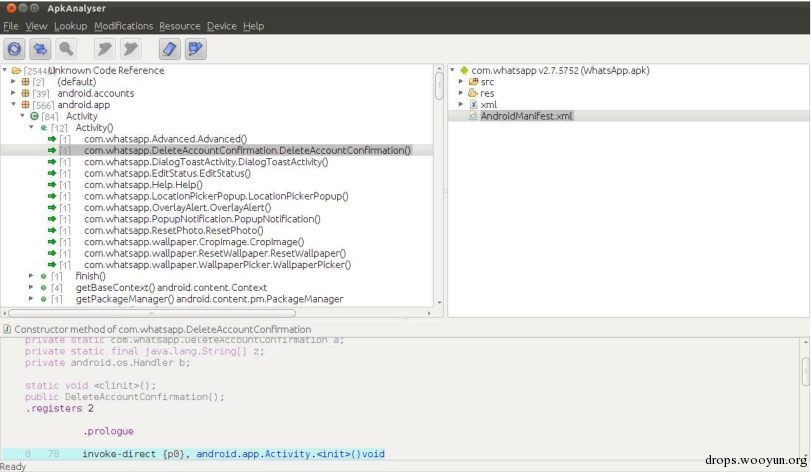This screenshot has height=472, width=811.
Task: Expand the finish() method node
Action: tap(31, 276)
